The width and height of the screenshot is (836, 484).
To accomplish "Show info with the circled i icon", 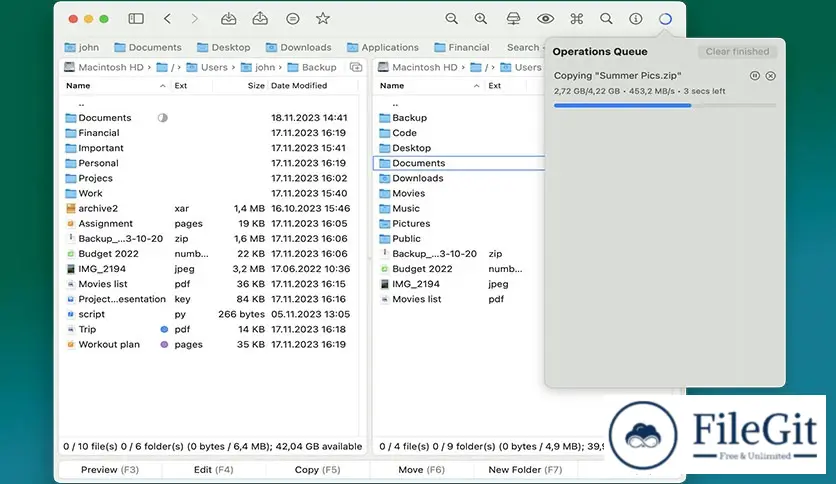I will pos(636,19).
